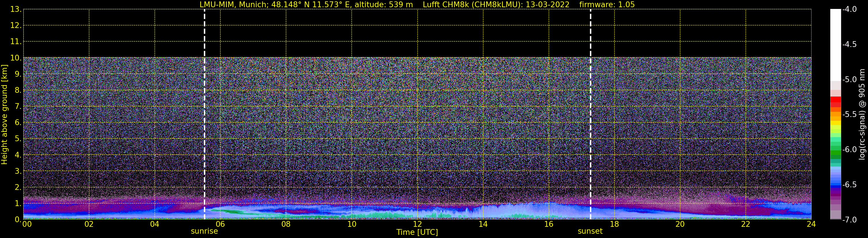Click the "-5.0" colorbar tick label
This screenshot has height=238, width=868.
tap(849, 80)
